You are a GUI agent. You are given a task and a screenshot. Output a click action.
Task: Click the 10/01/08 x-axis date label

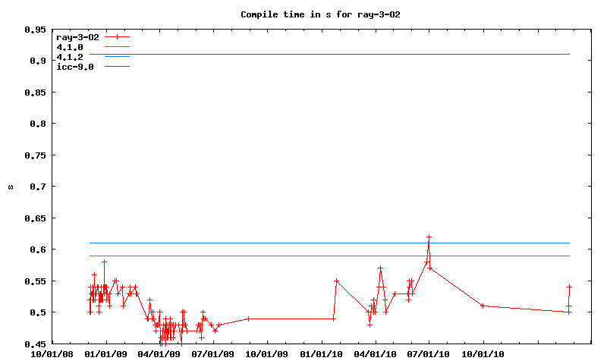52,353
